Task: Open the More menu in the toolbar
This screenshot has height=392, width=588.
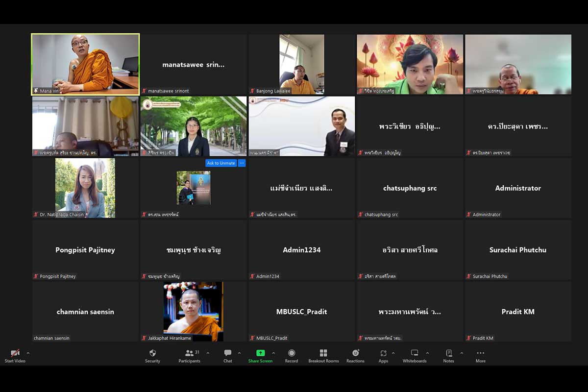Action: (x=480, y=356)
